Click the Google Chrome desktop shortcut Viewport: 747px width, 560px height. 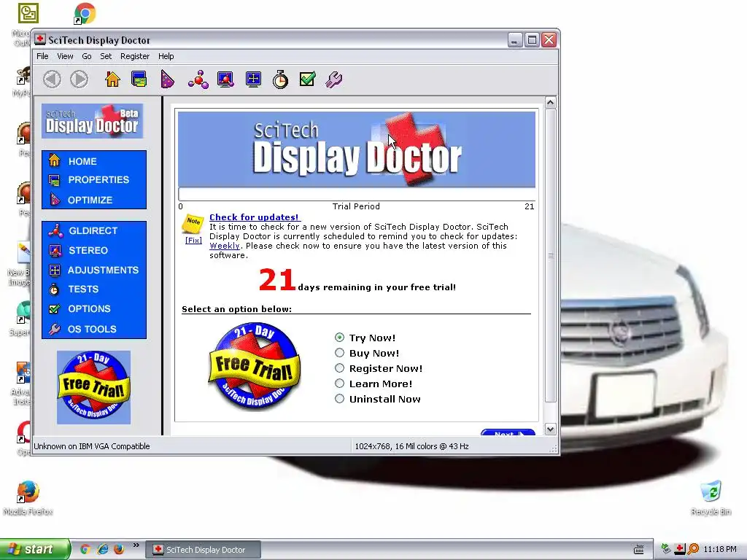tap(85, 13)
